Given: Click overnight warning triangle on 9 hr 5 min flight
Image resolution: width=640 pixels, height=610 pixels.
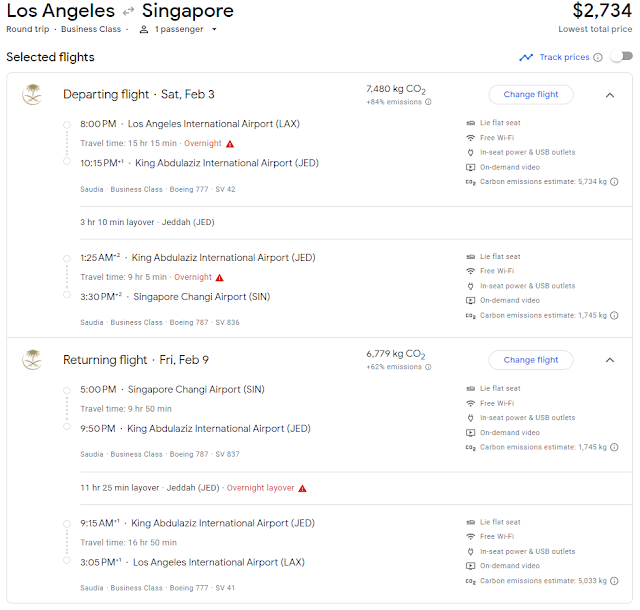Looking at the screenshot, I should pyautogui.click(x=220, y=278).
